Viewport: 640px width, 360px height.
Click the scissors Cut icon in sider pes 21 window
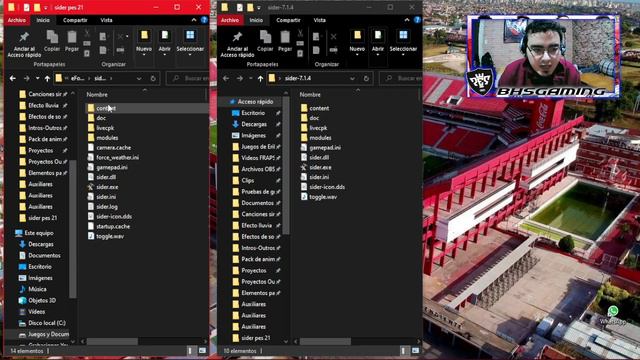pyautogui.click(x=87, y=33)
